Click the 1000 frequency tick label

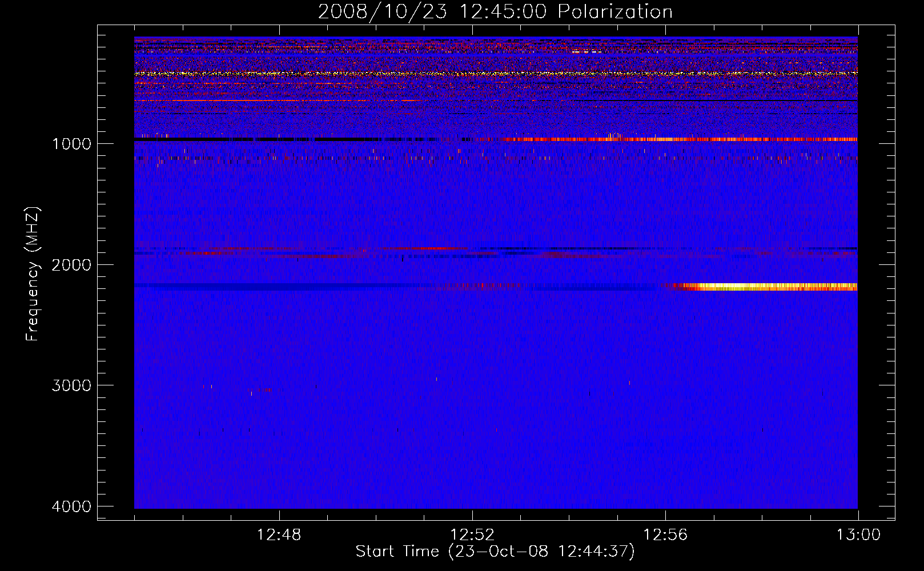[71, 144]
